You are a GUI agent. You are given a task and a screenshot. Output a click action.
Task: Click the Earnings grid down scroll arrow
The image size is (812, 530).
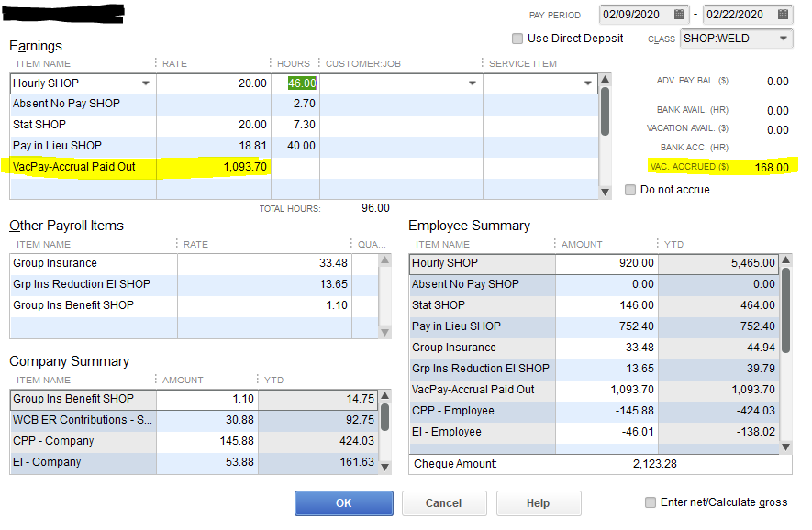[x=603, y=191]
